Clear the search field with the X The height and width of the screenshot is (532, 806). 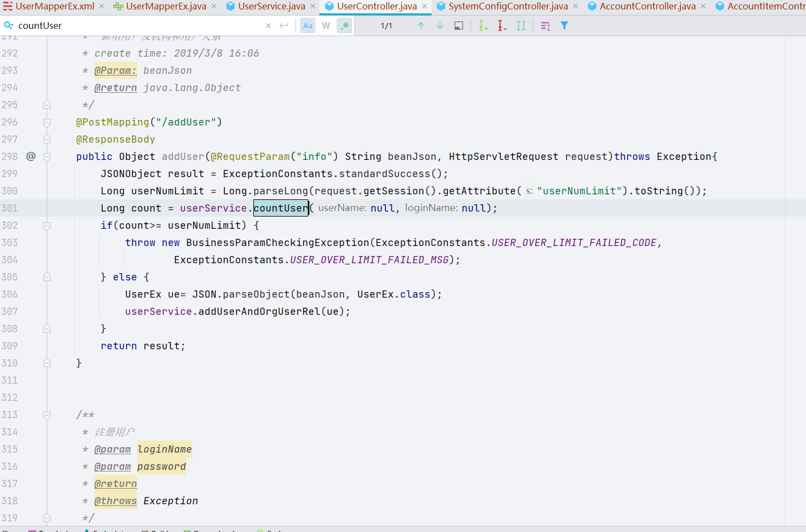[268, 25]
